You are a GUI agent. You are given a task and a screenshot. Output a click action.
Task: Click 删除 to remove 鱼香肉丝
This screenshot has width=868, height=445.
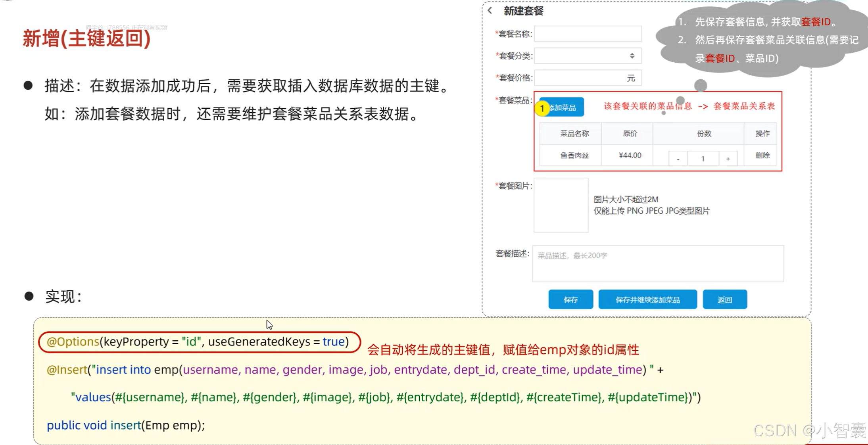[x=761, y=155]
